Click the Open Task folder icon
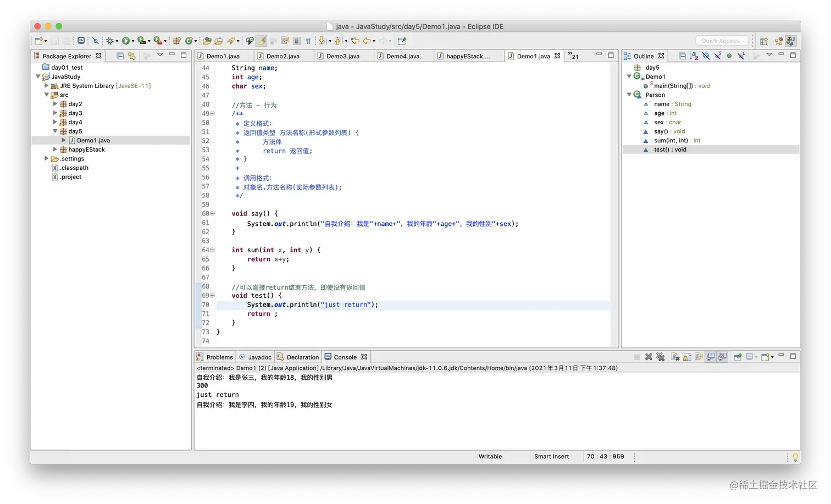The height and width of the screenshot is (504, 831). click(219, 41)
